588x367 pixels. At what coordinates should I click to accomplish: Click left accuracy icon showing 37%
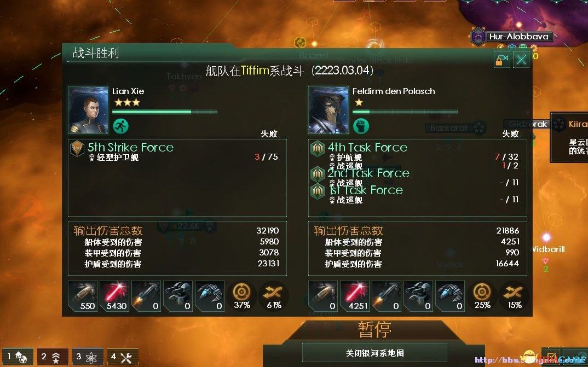click(242, 296)
